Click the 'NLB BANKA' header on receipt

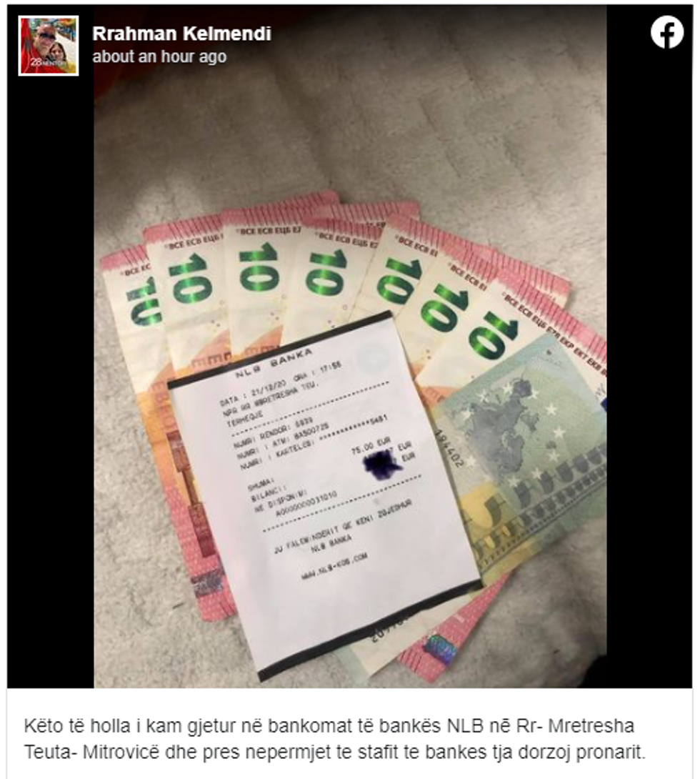tap(274, 364)
